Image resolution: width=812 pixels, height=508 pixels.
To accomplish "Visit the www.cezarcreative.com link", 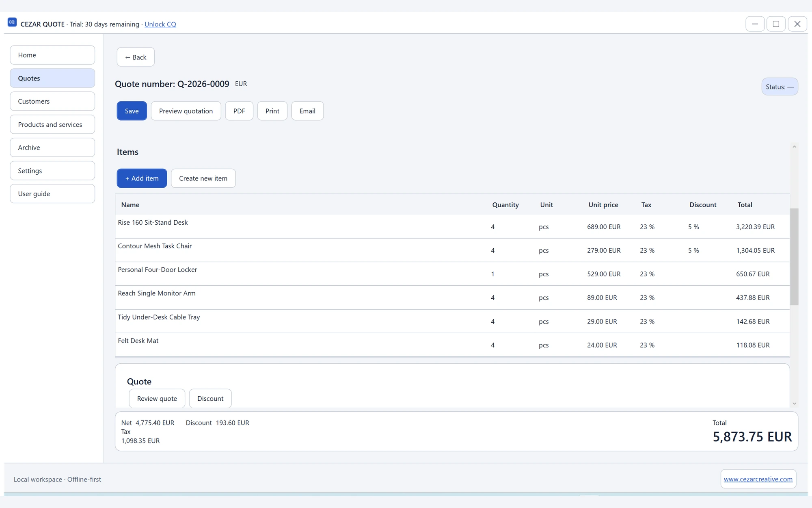I will pyautogui.click(x=758, y=479).
